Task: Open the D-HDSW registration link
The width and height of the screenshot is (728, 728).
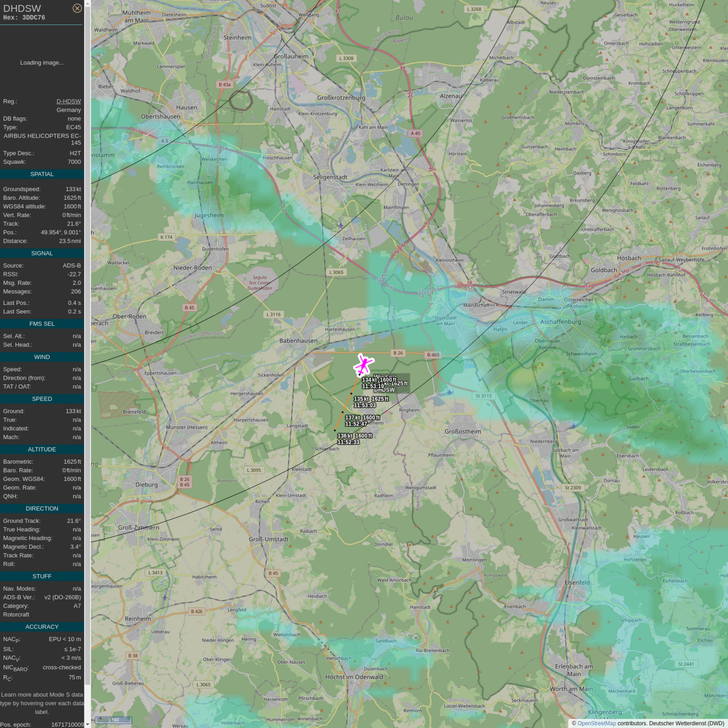Action: [x=68, y=101]
